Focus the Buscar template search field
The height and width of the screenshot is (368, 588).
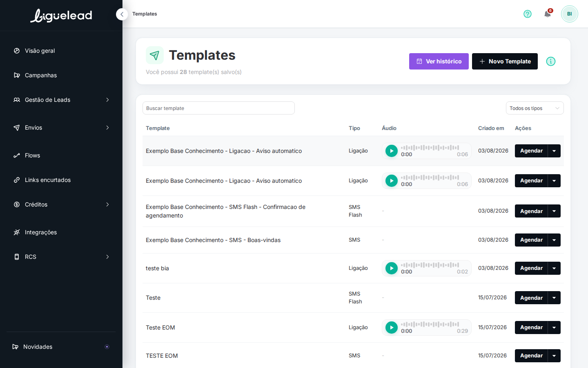[x=218, y=108]
